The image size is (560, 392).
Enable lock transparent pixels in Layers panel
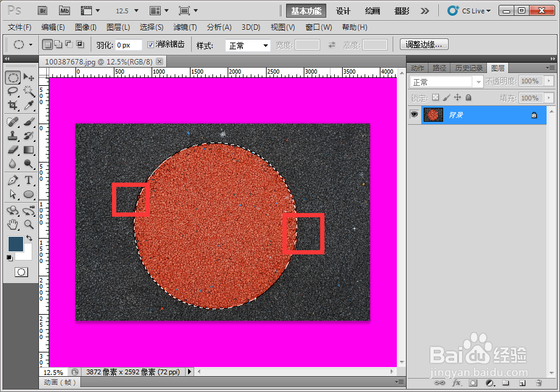(x=436, y=97)
